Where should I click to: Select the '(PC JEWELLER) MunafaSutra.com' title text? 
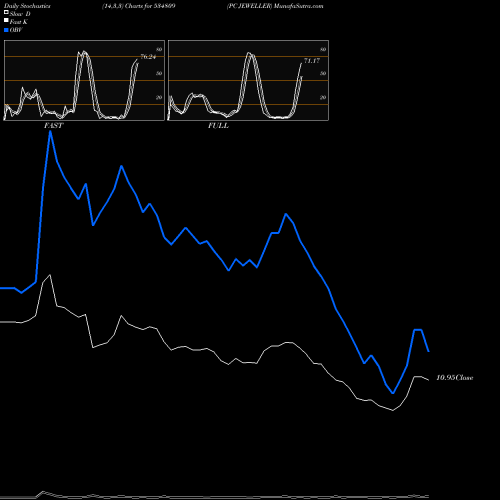[275, 6]
